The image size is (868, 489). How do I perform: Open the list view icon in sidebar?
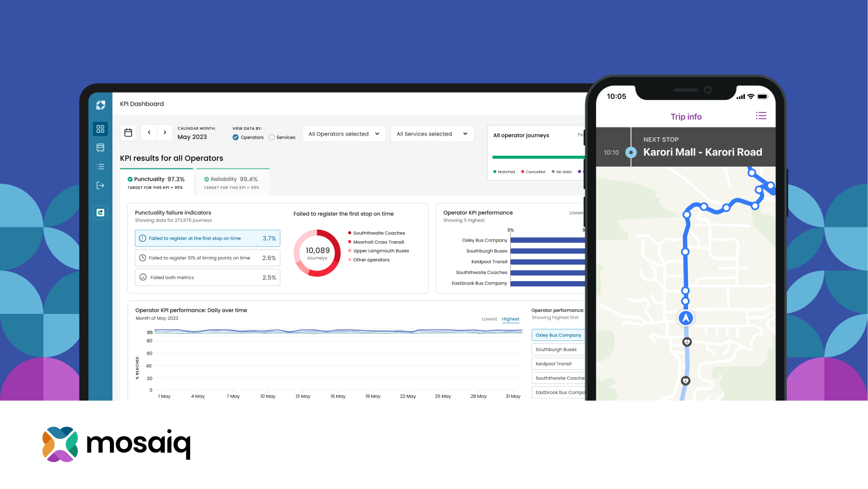(x=100, y=166)
